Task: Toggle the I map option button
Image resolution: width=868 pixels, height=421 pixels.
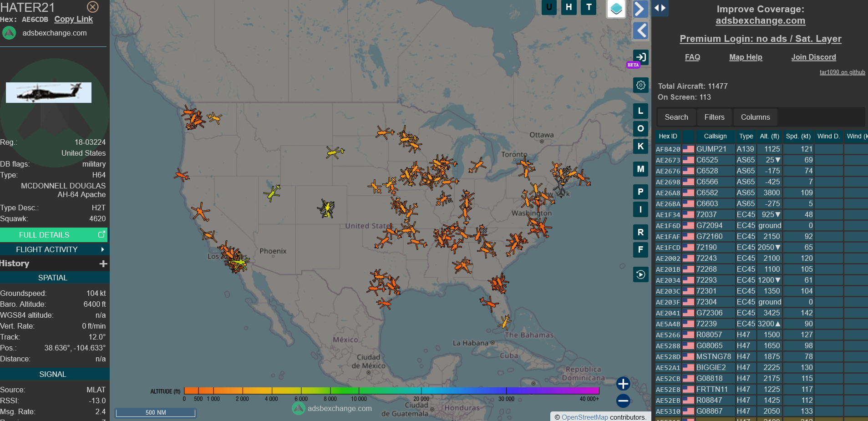Action: click(640, 209)
